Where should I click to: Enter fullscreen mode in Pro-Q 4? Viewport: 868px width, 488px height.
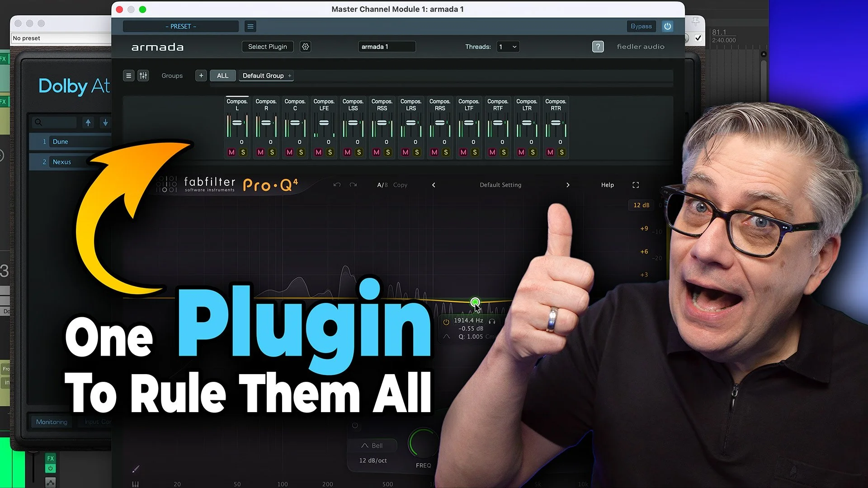(635, 185)
